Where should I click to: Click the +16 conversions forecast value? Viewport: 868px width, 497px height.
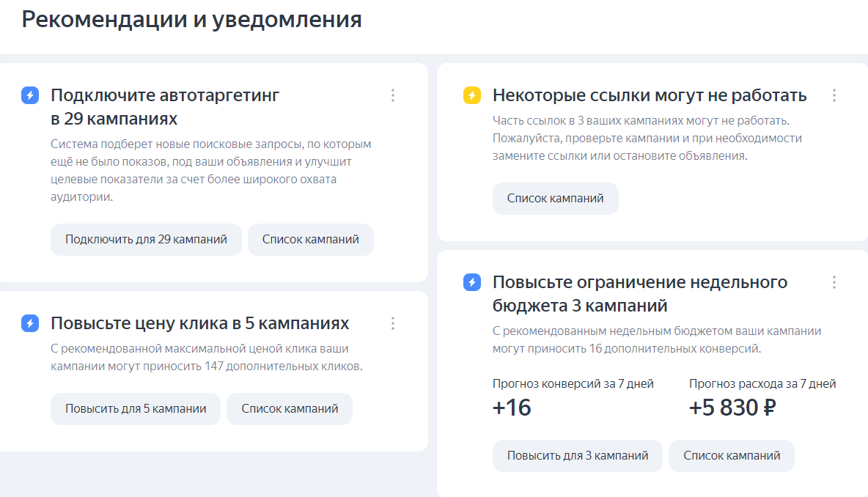tap(512, 408)
